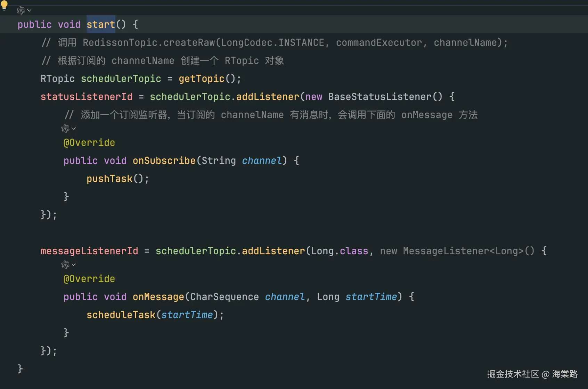Click the AI assistant icon above onSubscribe's @Override

(x=65, y=129)
